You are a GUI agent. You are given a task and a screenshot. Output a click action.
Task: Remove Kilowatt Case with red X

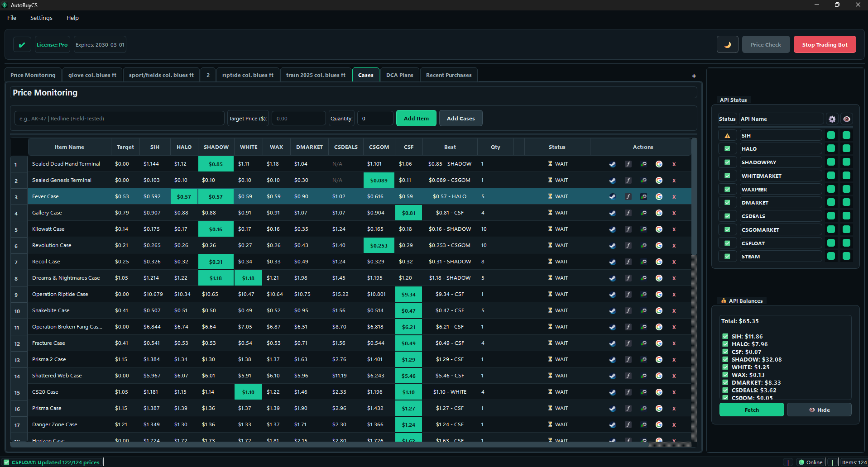click(x=674, y=229)
